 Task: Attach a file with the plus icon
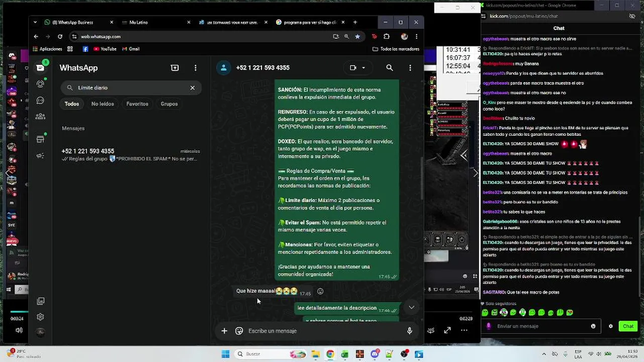[224, 331]
